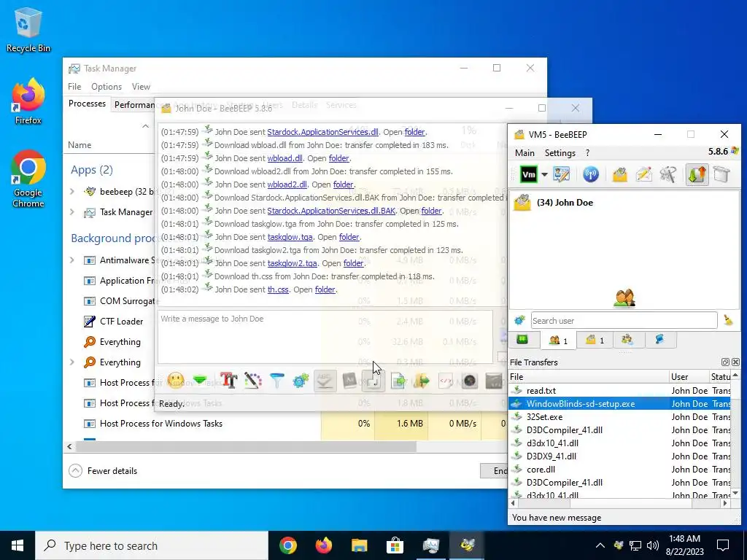Open Microsoft Store from taskbar
Screen dimensions: 747x560
(395, 545)
